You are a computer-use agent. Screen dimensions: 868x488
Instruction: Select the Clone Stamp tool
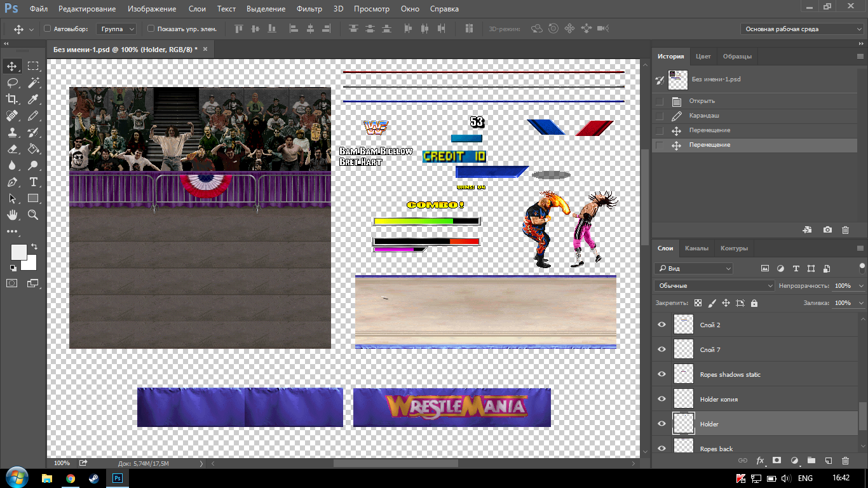coord(12,132)
